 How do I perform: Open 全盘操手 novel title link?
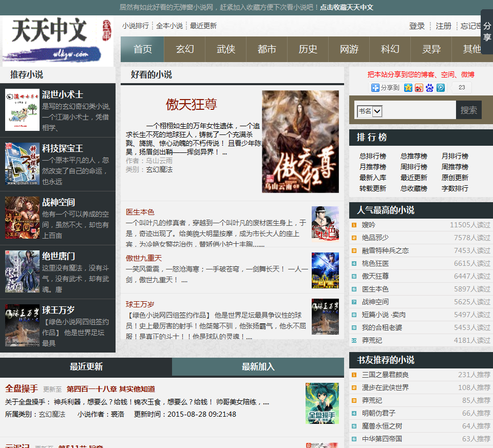pos(22,388)
